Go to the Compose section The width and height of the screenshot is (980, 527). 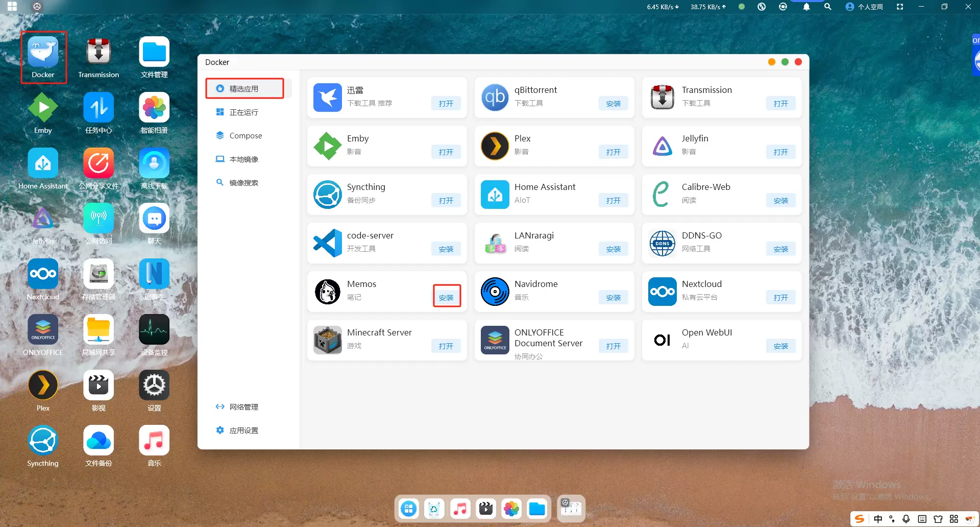point(245,136)
